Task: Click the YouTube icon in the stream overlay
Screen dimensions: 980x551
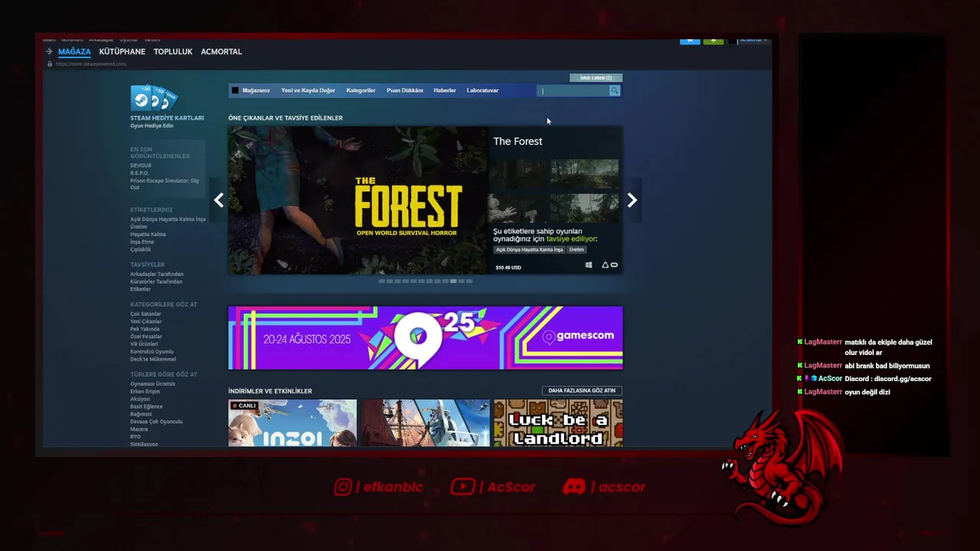Action: [x=462, y=487]
